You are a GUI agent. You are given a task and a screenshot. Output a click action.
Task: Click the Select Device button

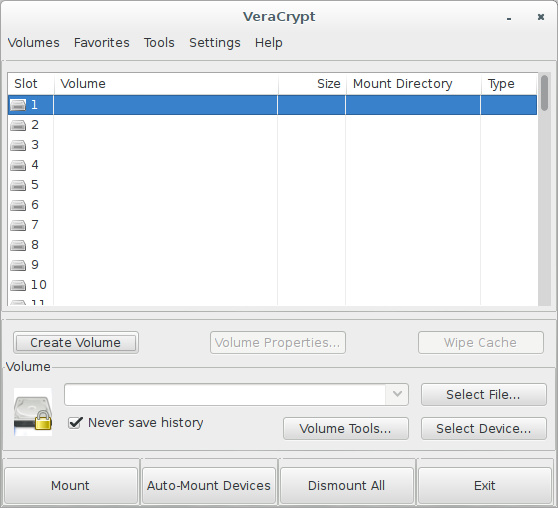[484, 429]
